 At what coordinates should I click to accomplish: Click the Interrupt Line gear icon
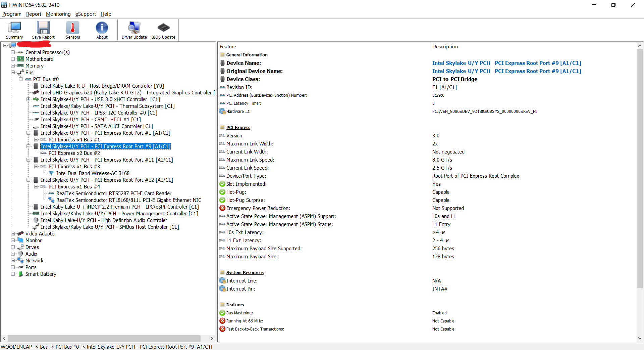222,280
